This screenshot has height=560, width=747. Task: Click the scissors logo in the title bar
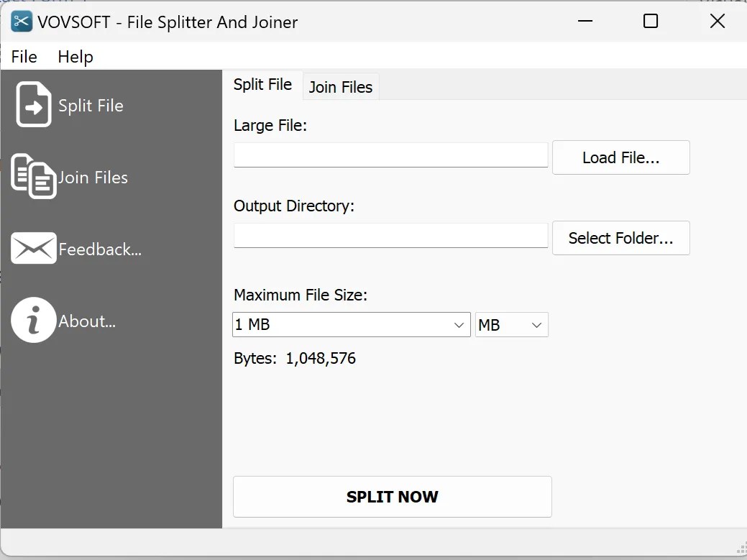click(21, 22)
